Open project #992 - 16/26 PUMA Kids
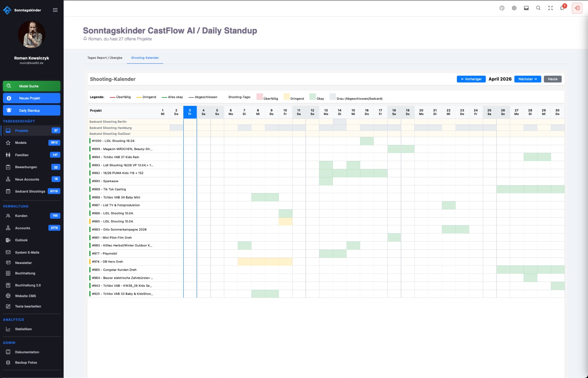588x378 pixels. click(x=118, y=173)
